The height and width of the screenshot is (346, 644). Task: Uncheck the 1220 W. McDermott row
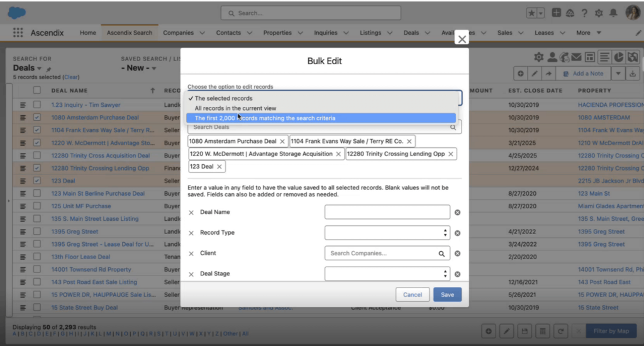pos(37,143)
